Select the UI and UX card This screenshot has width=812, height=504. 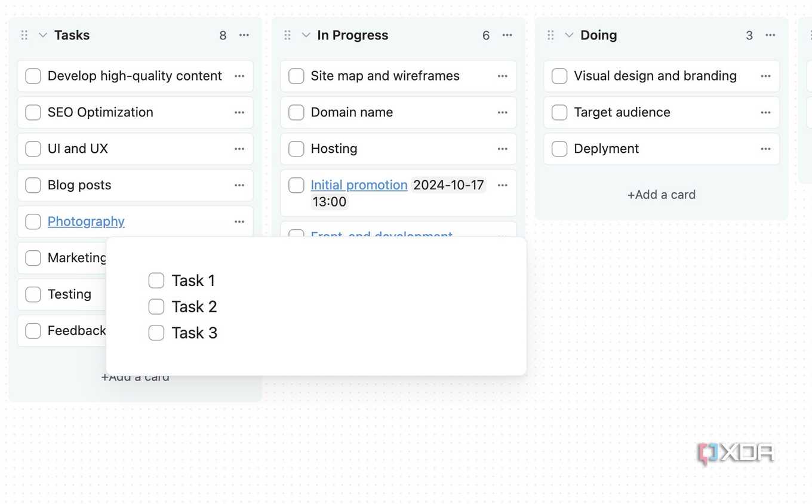(x=136, y=149)
